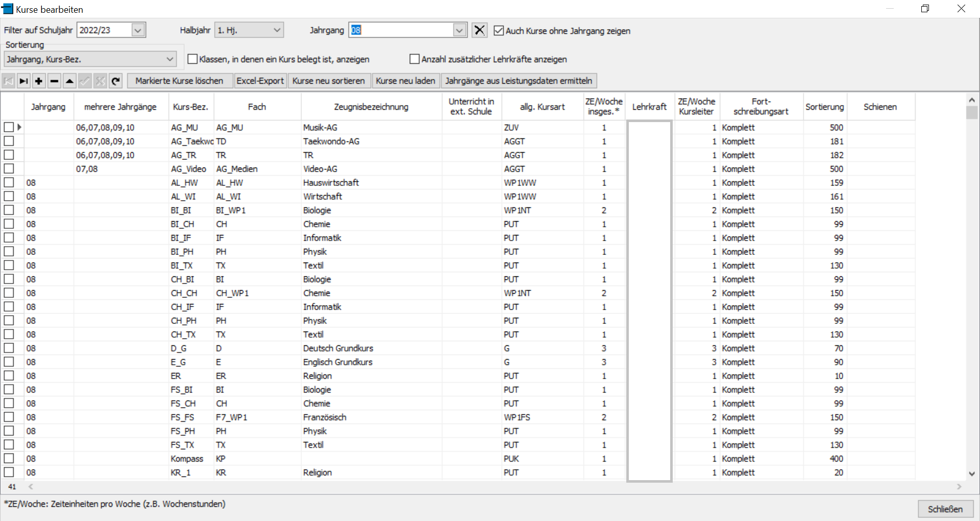This screenshot has width=980, height=521.
Task: Open the Halbjahr dropdown
Action: tap(277, 30)
